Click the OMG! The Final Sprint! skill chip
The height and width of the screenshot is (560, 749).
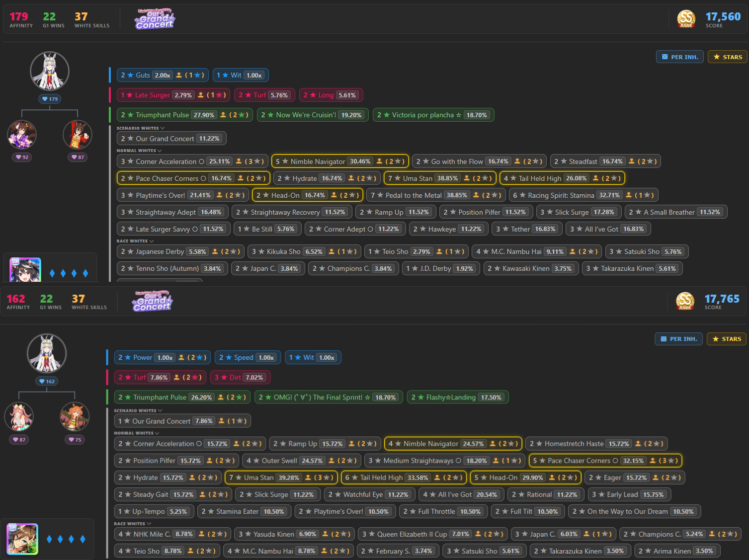[329, 397]
